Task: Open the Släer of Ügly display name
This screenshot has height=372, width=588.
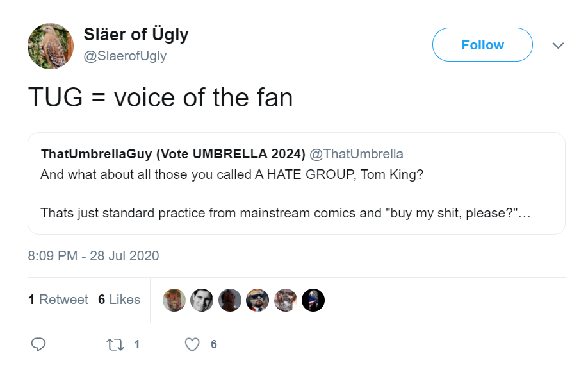Action: coord(136,35)
